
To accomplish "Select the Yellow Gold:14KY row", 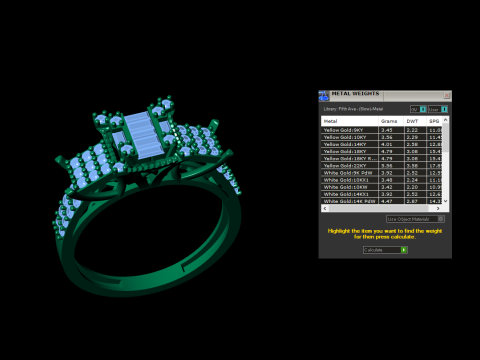I will click(382, 144).
